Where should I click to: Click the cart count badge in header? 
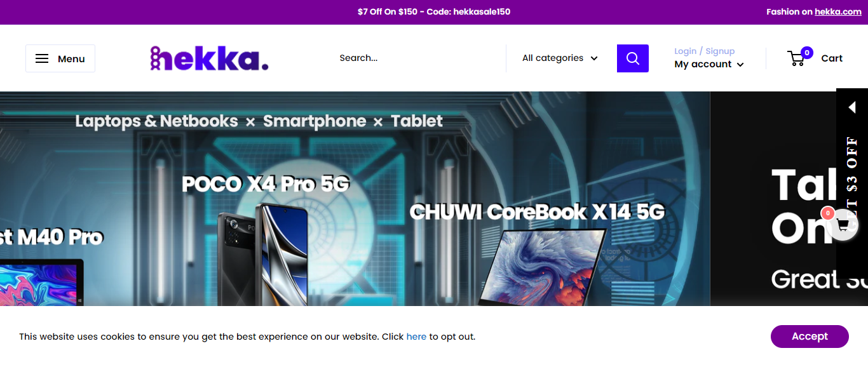[x=807, y=53]
